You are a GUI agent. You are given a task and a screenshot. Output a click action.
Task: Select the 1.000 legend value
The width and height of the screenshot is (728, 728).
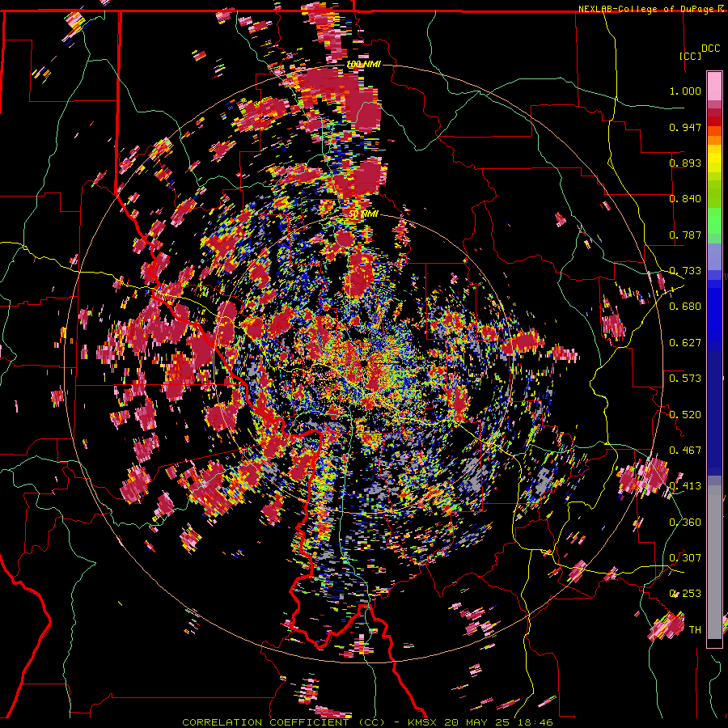(x=685, y=91)
